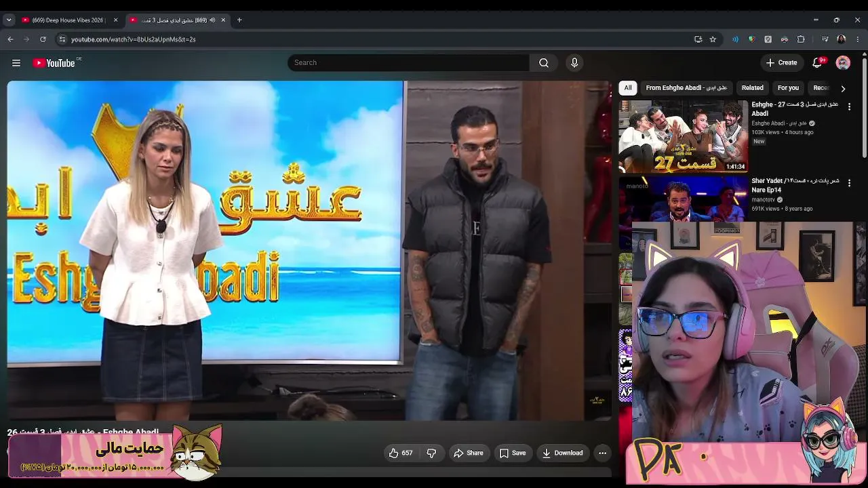Open the manototv channel link
The width and height of the screenshot is (868, 488).
(x=763, y=200)
